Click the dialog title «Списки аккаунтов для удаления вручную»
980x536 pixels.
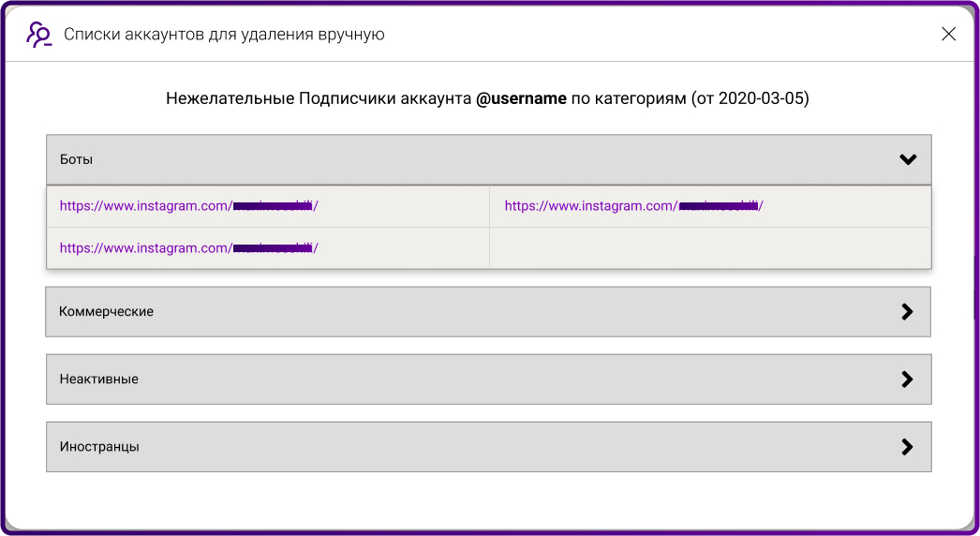tap(224, 35)
